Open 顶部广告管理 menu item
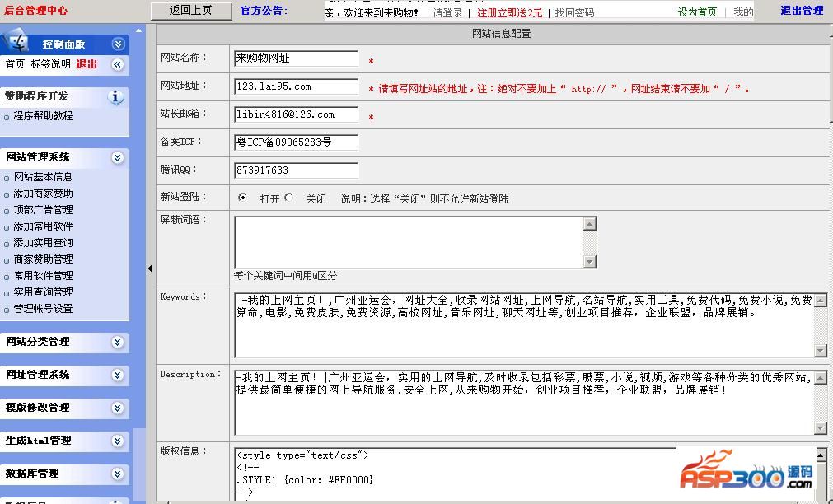This screenshot has width=833, height=504. 43,210
